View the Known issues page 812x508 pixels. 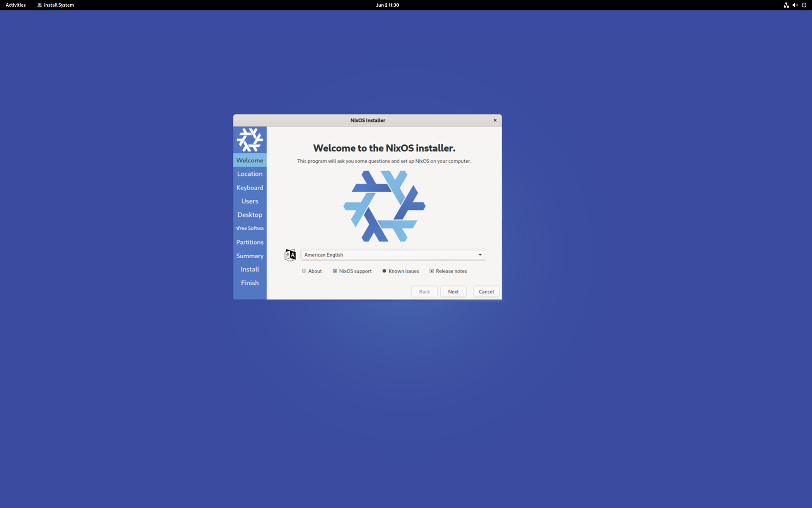pos(400,271)
